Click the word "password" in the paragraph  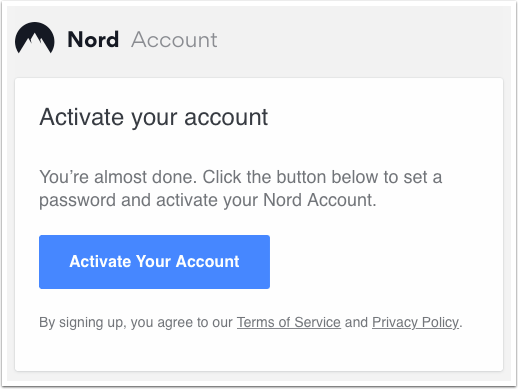77,200
